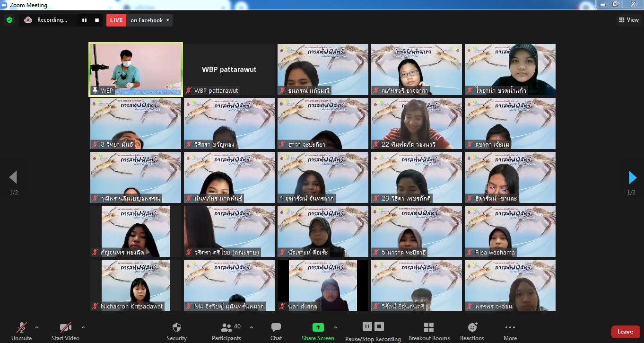Open the More options menu
644x343 pixels.
tap(510, 331)
